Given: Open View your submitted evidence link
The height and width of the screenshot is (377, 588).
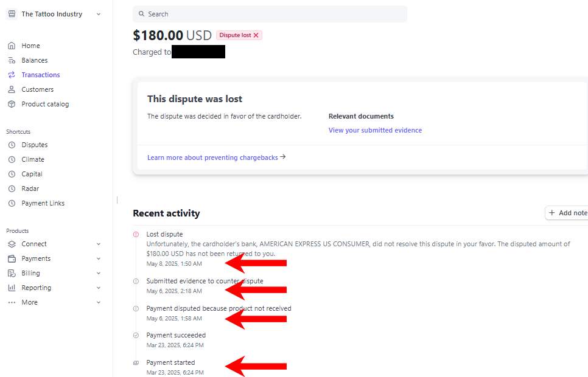Looking at the screenshot, I should click(375, 130).
